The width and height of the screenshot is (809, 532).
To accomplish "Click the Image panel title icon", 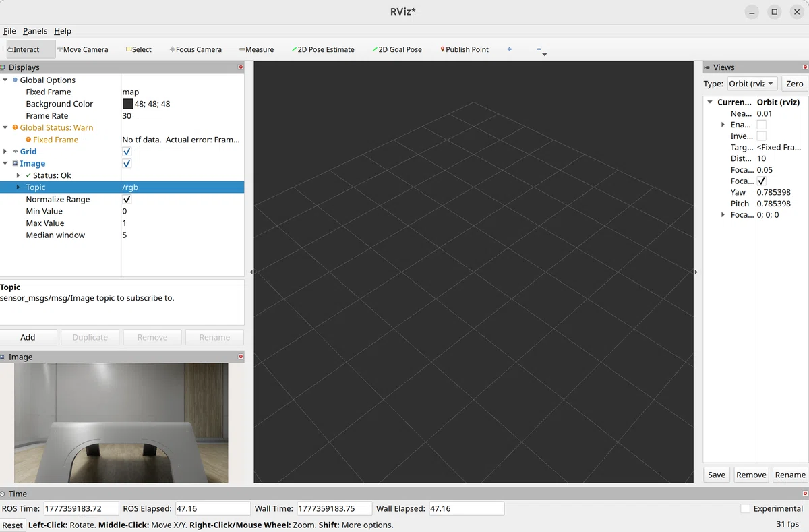I will point(3,357).
